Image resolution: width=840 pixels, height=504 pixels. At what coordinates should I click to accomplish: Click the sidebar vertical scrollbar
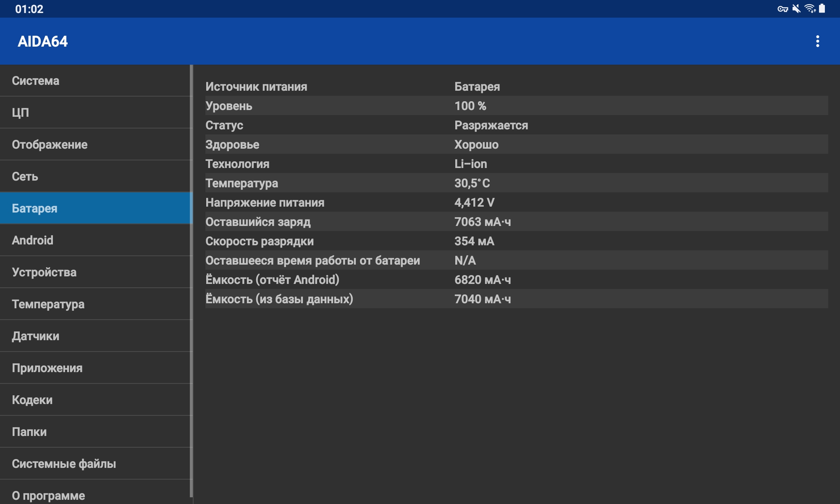point(192,281)
